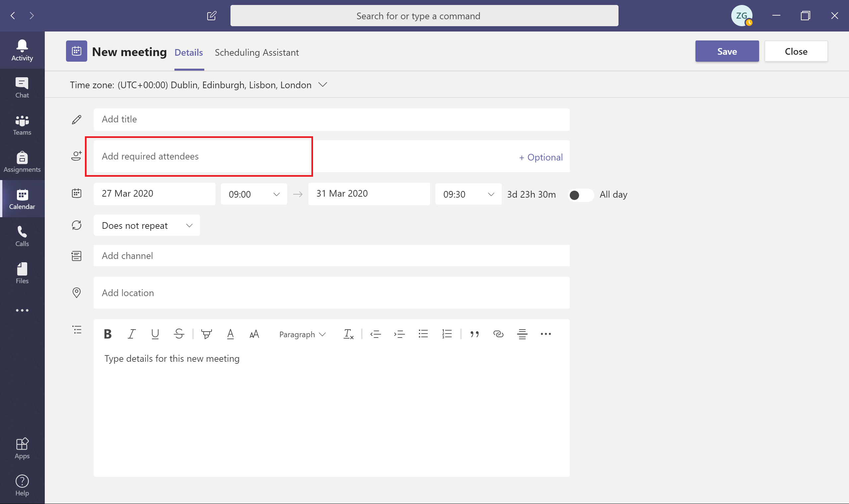Open more formatting options ellipsis
Viewport: 849px width, 504px height.
[x=546, y=334]
